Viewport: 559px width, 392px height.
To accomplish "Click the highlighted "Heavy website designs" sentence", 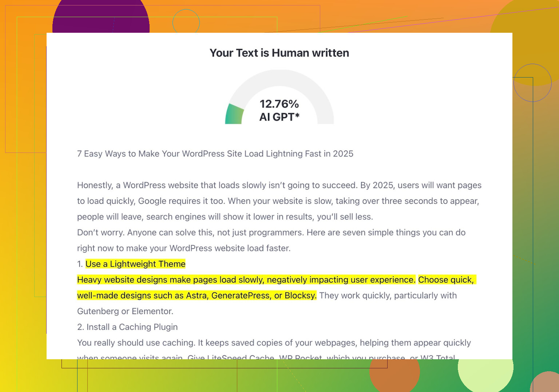I will pyautogui.click(x=246, y=280).
